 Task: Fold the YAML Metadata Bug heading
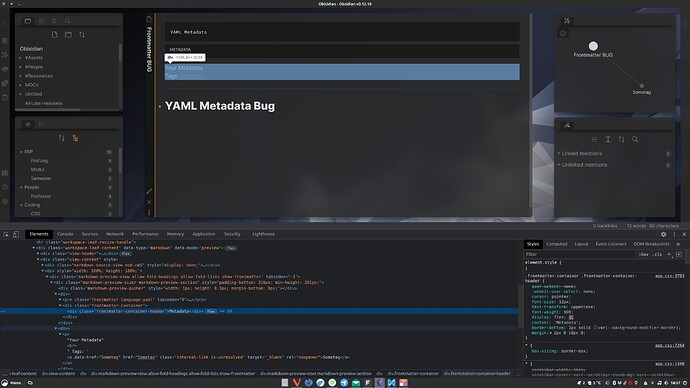tap(160, 106)
